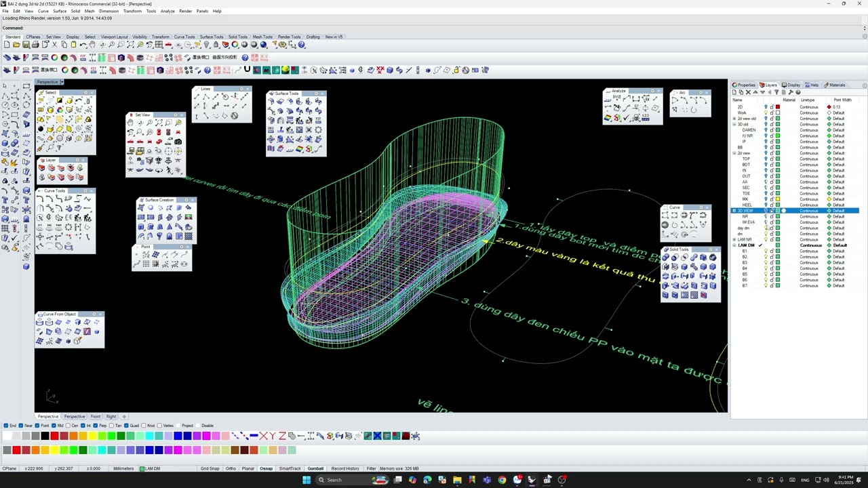This screenshot has width=868, height=488.
Task: Click the padlock Lock objects icon
Action: tap(216, 45)
